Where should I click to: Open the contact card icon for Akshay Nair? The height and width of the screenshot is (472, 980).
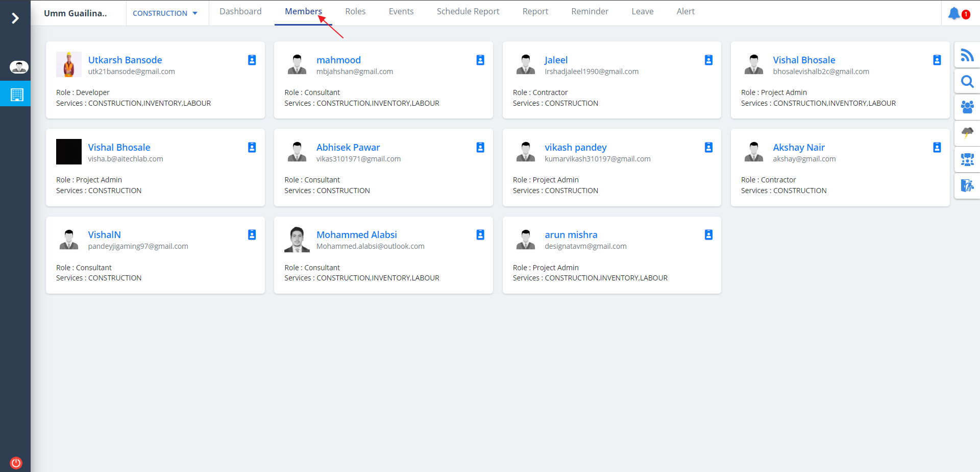(x=937, y=148)
